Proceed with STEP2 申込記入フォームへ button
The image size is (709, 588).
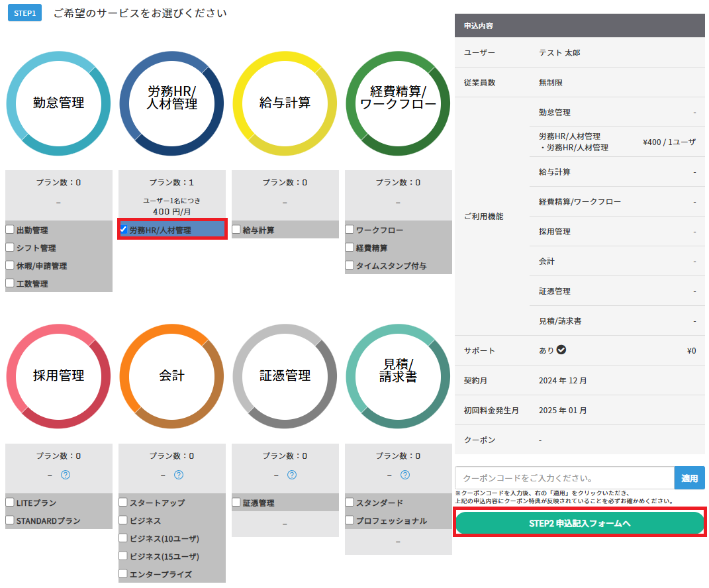coord(579,523)
